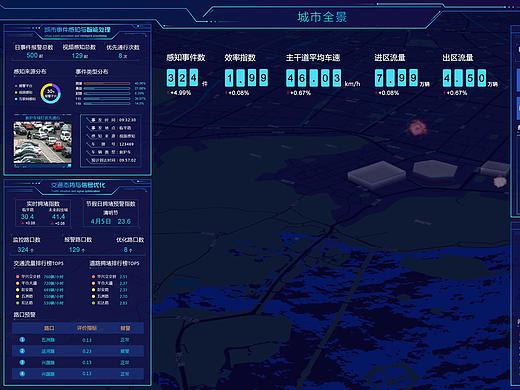The height and width of the screenshot is (390, 520).
Task: Click the 46.03 km/h speed counter
Action: pos(314,78)
